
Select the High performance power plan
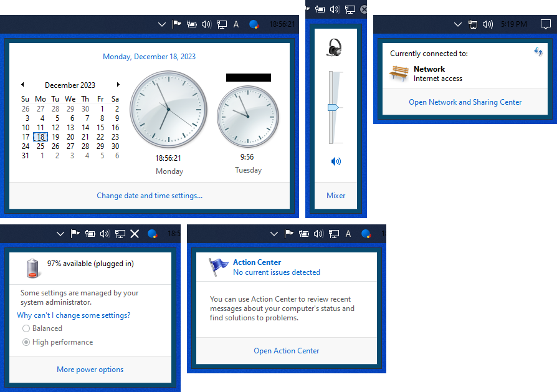point(26,342)
